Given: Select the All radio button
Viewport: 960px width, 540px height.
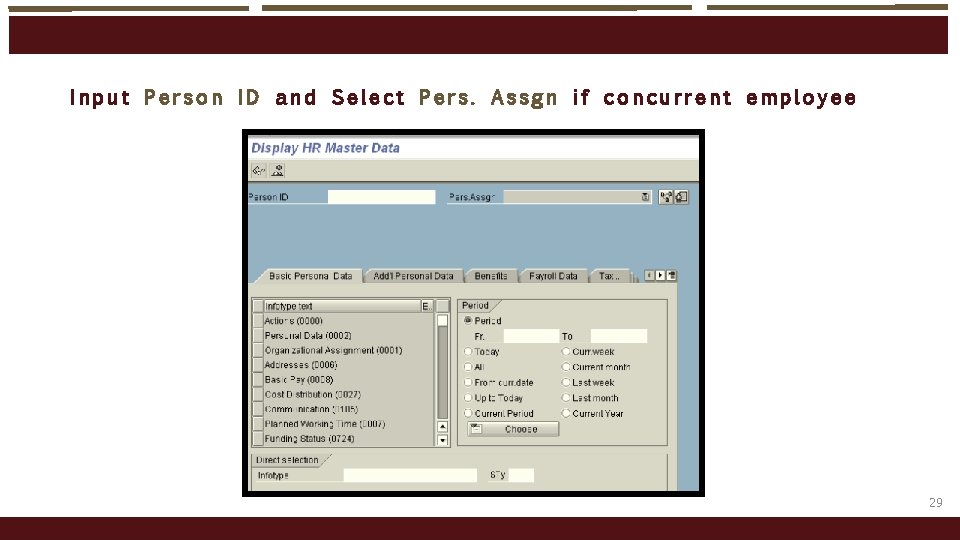Looking at the screenshot, I should pyautogui.click(x=468, y=367).
